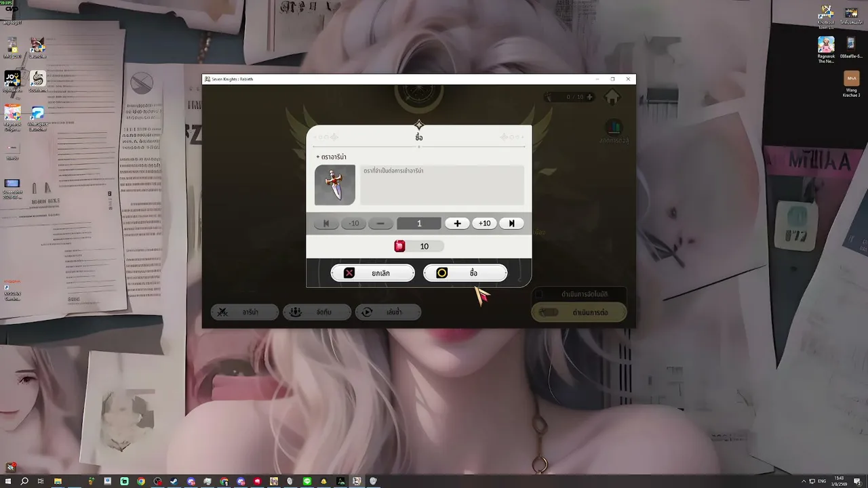The height and width of the screenshot is (488, 868).
Task: Select the Screenshot file on the desktop
Action: coord(12,187)
